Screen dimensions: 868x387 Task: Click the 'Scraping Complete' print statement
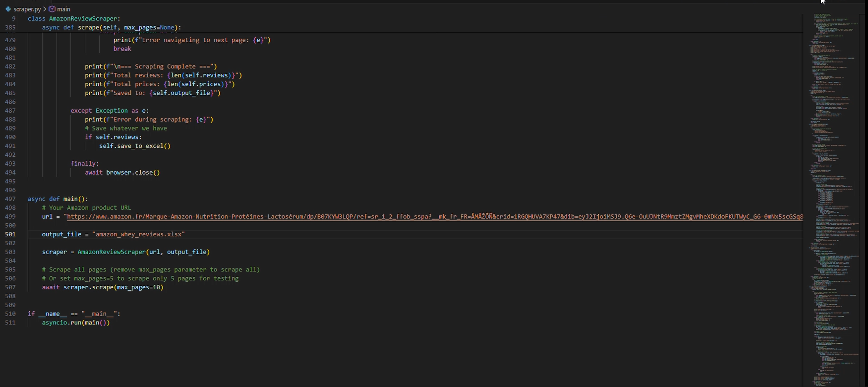coord(151,66)
